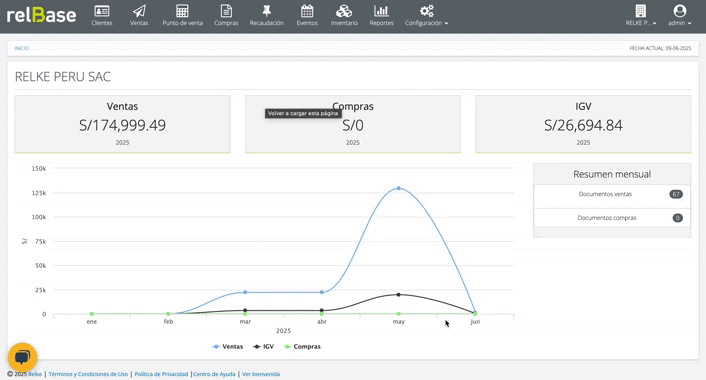The width and height of the screenshot is (706, 380).
Task: Click Ver bienvenida link
Action: point(261,374)
